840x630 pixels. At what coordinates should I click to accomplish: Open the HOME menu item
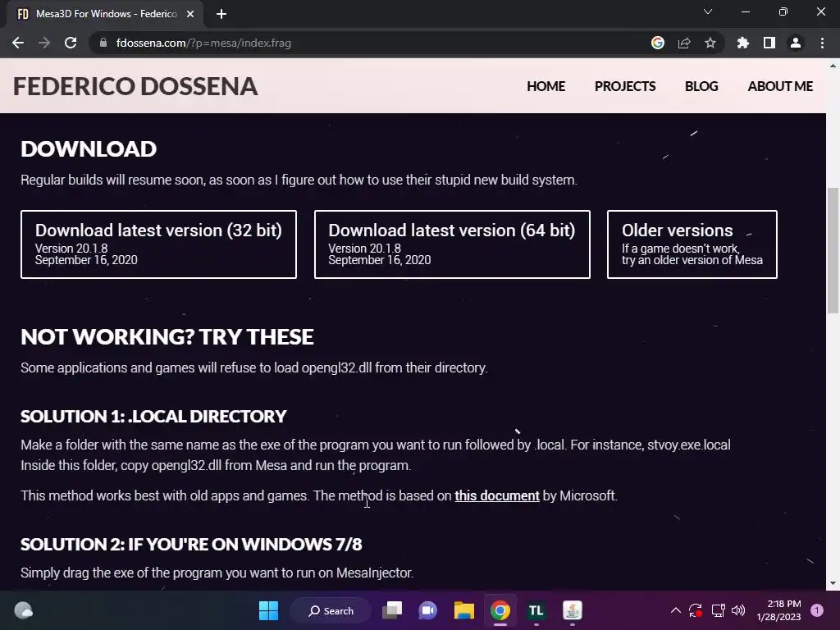tap(546, 86)
